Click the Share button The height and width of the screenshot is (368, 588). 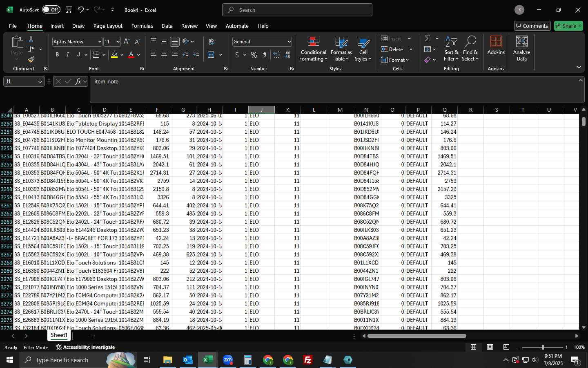[568, 26]
